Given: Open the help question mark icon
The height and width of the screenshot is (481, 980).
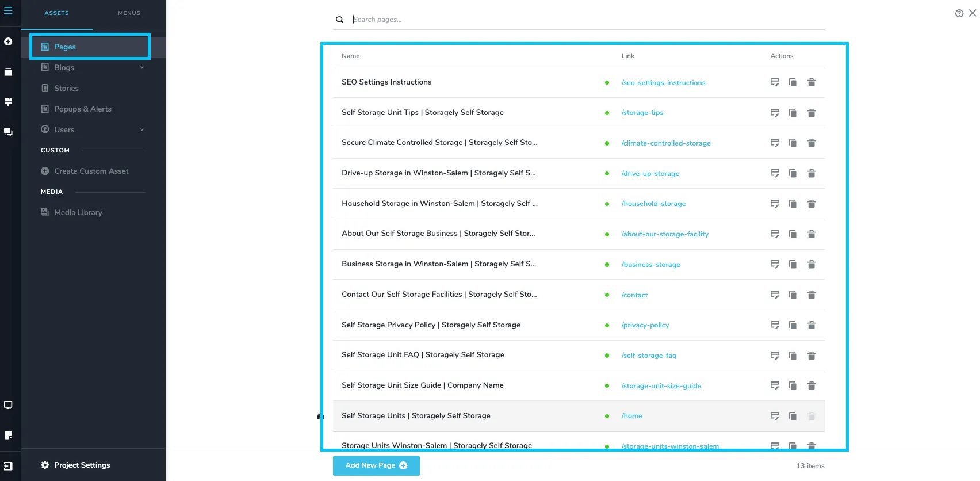Looking at the screenshot, I should pyautogui.click(x=959, y=13).
